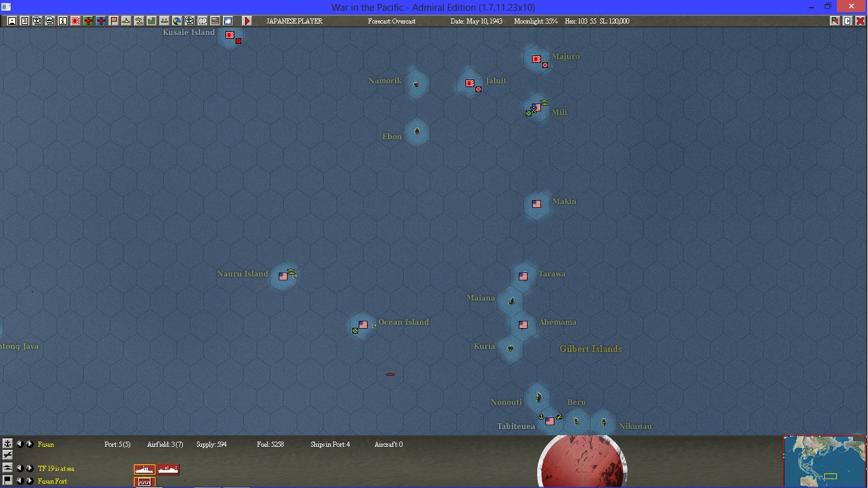Click the 'Supply: 594' value
Screen dimensions: 868x488
pyautogui.click(x=211, y=444)
